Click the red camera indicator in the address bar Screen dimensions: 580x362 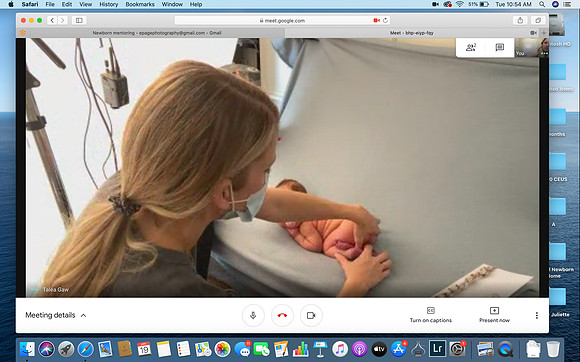(x=377, y=20)
